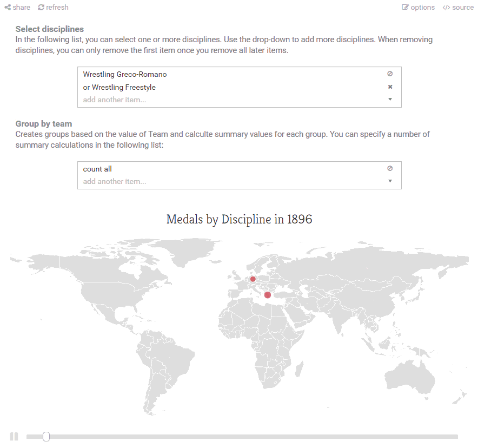Click disabled remove icon beside Wrestling Greco-Romano

pos(390,74)
